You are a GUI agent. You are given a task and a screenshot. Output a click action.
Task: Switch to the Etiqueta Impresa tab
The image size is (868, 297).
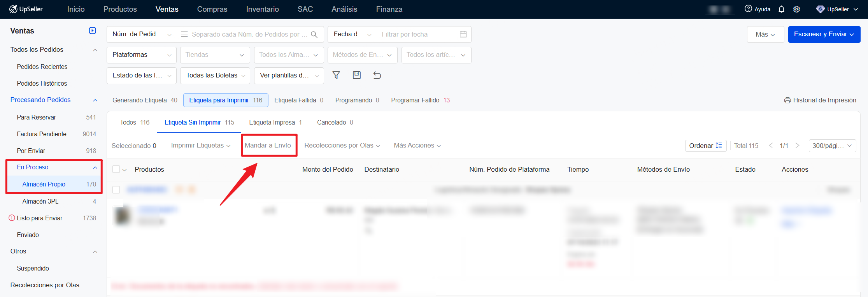click(x=275, y=122)
